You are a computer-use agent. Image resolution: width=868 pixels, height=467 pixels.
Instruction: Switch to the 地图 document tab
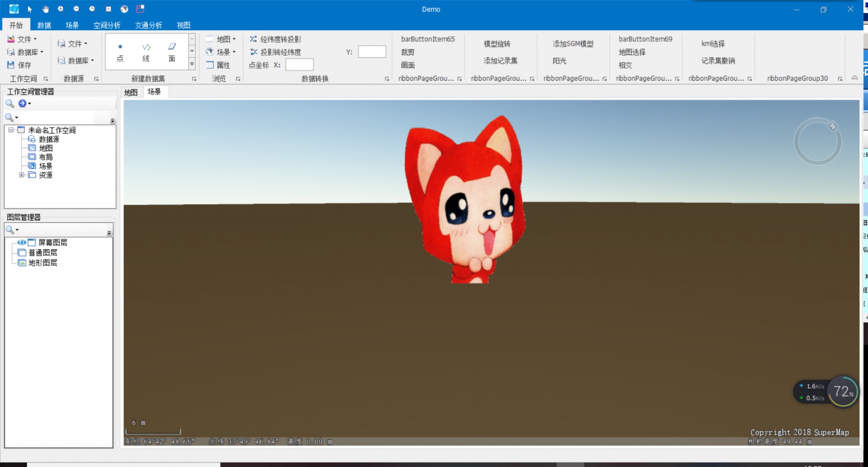click(x=131, y=92)
